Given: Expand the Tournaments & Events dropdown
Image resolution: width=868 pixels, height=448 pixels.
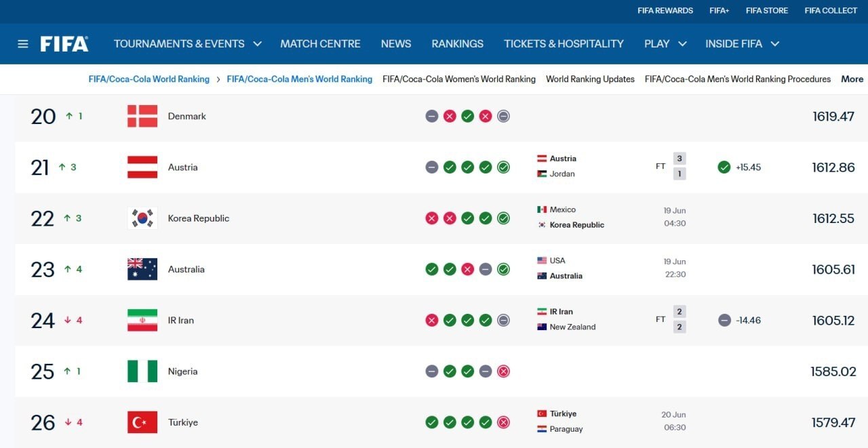Looking at the screenshot, I should 257,44.
